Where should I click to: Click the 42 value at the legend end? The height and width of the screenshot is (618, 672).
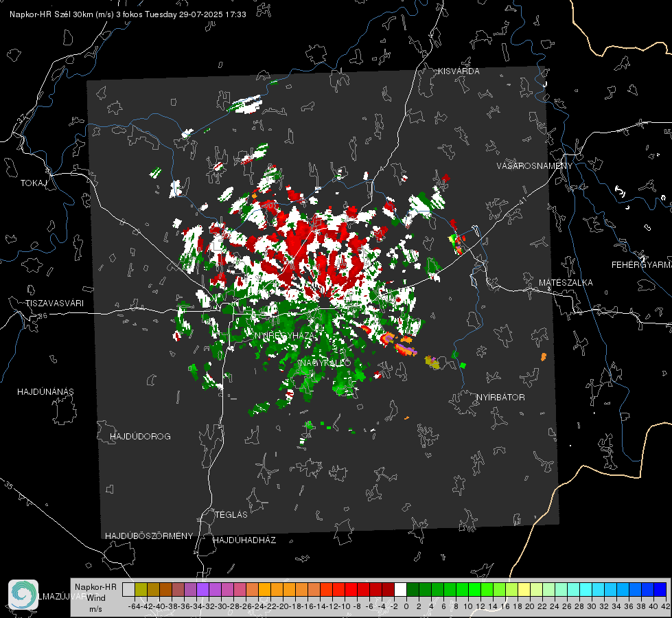pos(666,606)
